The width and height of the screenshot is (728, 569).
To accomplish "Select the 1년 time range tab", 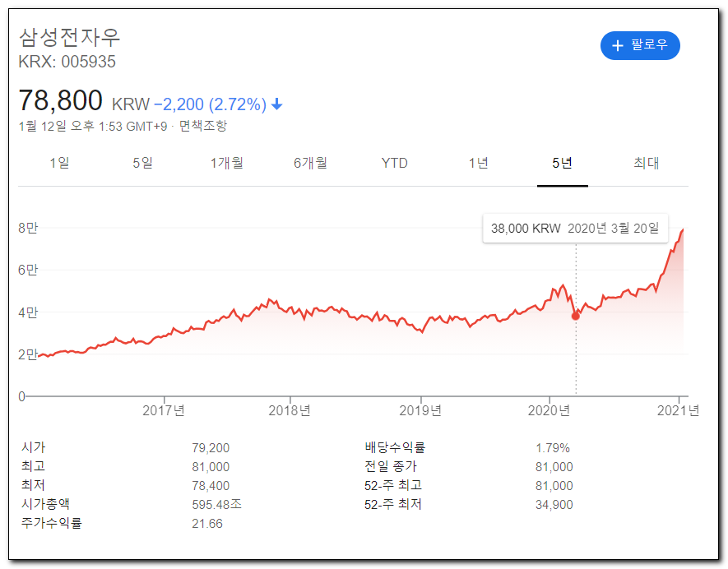I will [x=478, y=163].
